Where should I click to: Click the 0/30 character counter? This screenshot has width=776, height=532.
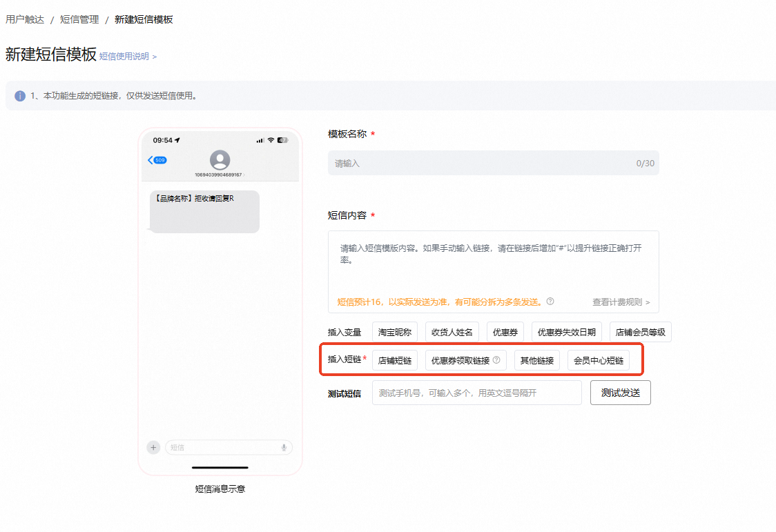tap(645, 163)
